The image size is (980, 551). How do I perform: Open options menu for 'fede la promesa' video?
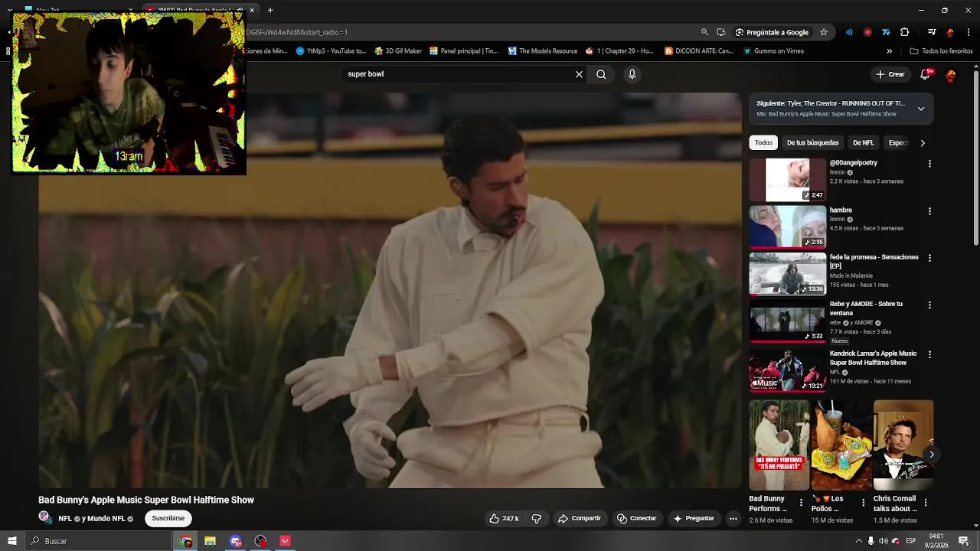click(929, 258)
